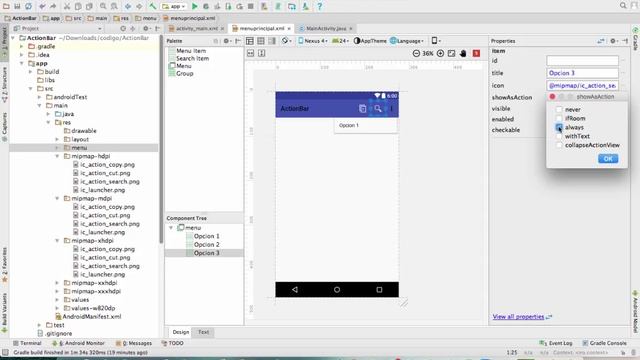Expand the mipmap-xxhdpi folder
640x360 pixels.
(x=57, y=283)
